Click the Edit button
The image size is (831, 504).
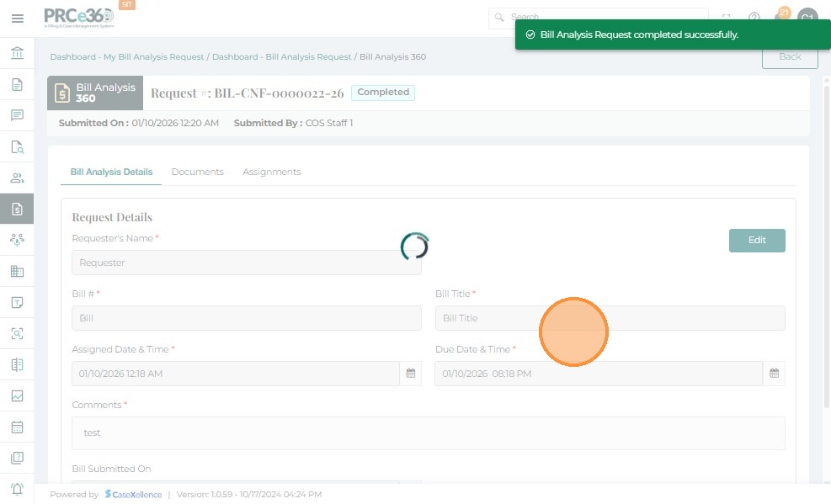tap(757, 241)
